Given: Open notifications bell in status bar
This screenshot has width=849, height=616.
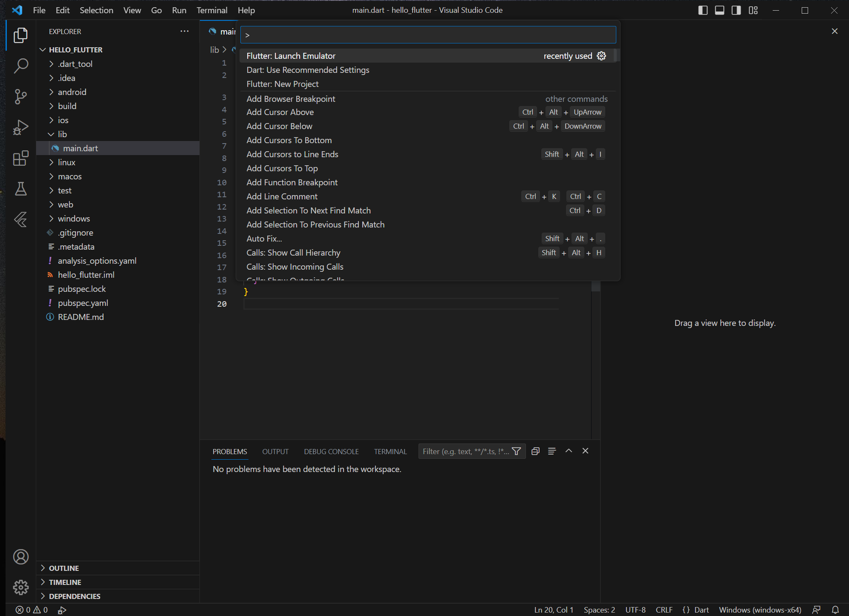Looking at the screenshot, I should (x=835, y=610).
